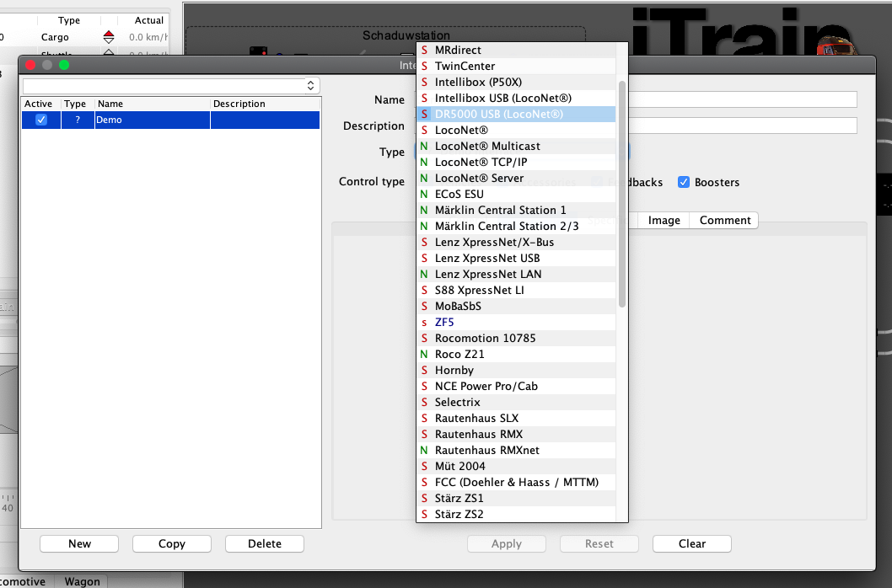This screenshot has width=892, height=588.
Task: Switch to the Comment tab
Action: (x=725, y=220)
